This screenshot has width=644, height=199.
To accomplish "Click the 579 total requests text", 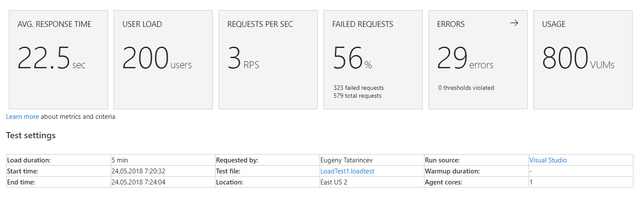I will 357,96.
